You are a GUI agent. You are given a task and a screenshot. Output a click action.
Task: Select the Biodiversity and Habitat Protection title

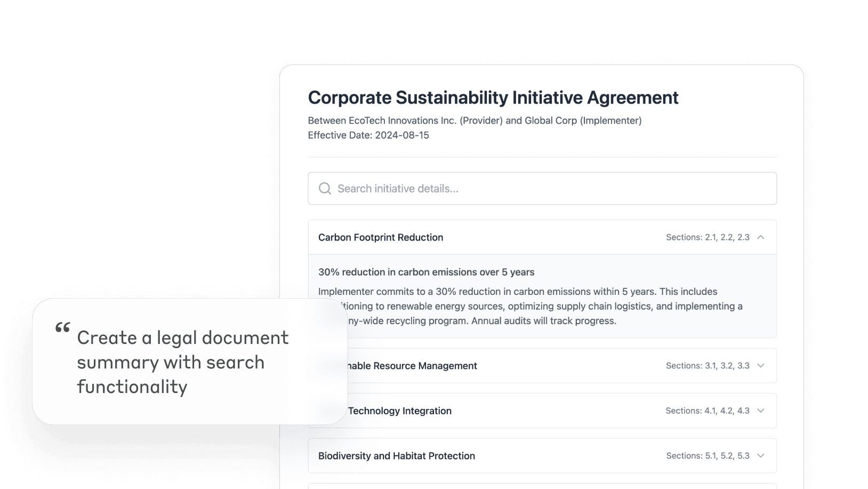(x=397, y=456)
